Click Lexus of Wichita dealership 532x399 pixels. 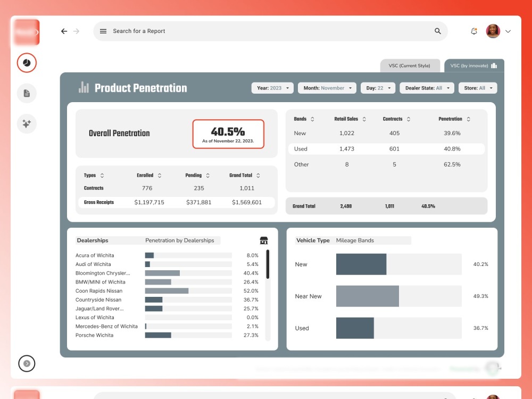95,317
